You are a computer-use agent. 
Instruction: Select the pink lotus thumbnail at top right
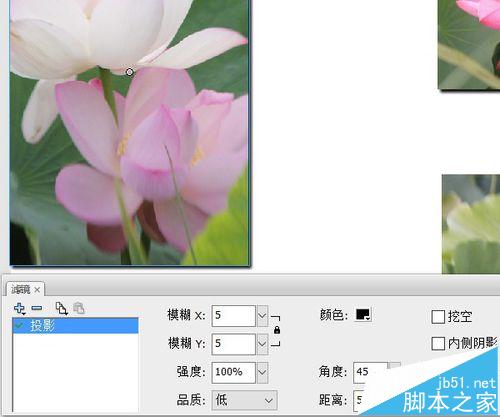[469, 44]
